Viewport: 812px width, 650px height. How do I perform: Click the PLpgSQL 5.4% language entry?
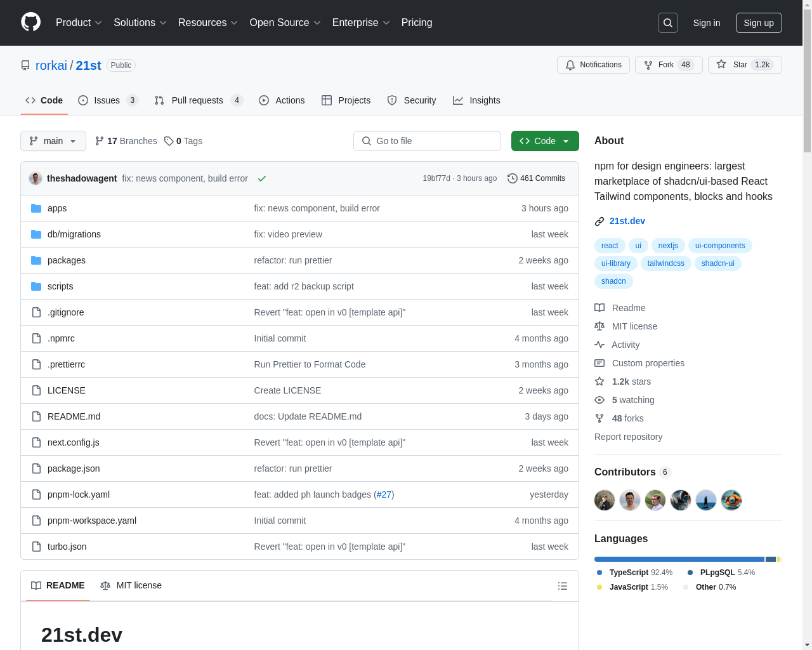(x=721, y=573)
